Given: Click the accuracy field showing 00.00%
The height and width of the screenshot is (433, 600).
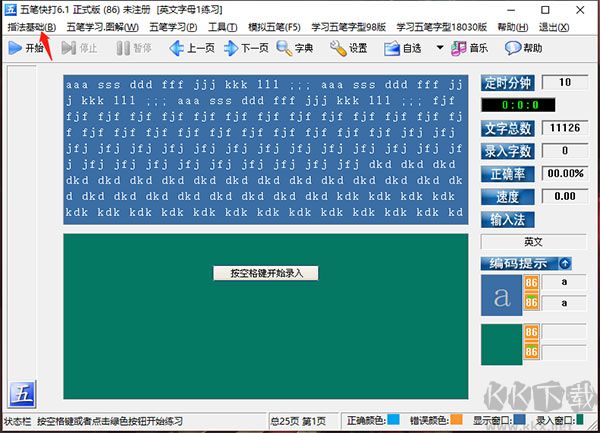Looking at the screenshot, I should [565, 174].
